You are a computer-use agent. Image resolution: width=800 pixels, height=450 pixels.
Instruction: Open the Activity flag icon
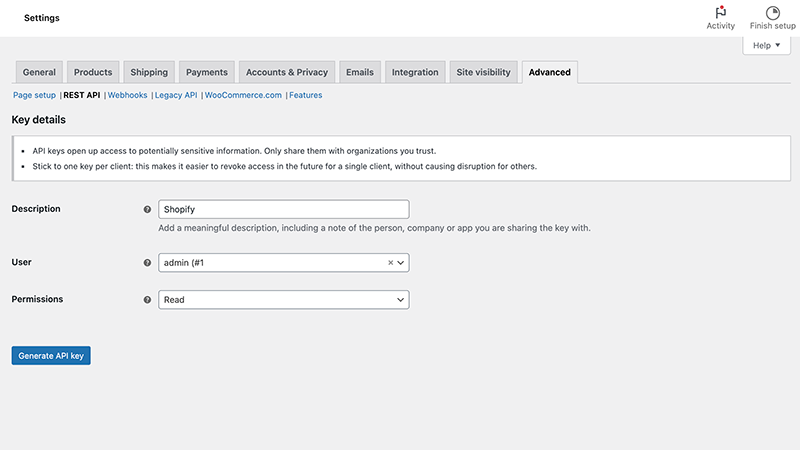720,13
